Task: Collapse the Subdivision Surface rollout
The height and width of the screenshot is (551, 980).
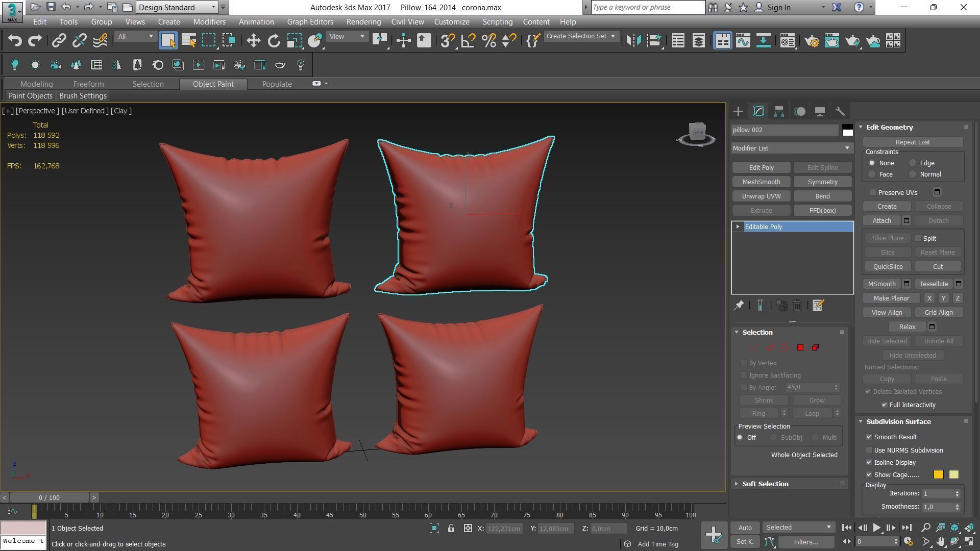Action: (897, 422)
